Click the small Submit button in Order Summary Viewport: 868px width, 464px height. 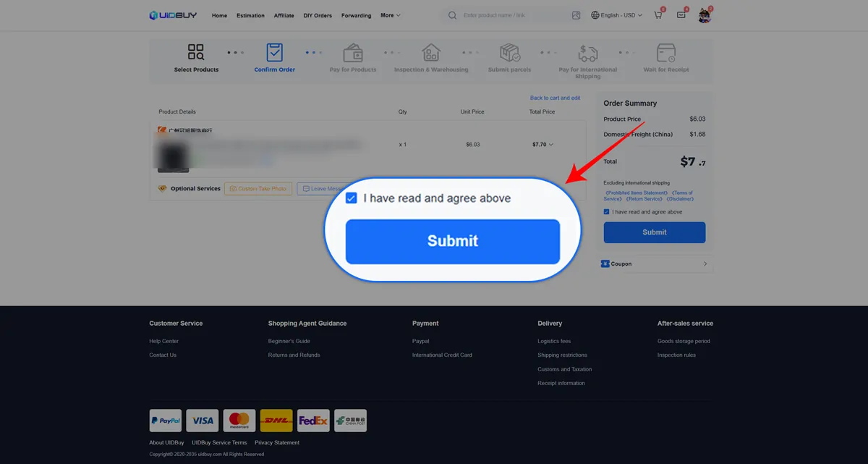655,232
